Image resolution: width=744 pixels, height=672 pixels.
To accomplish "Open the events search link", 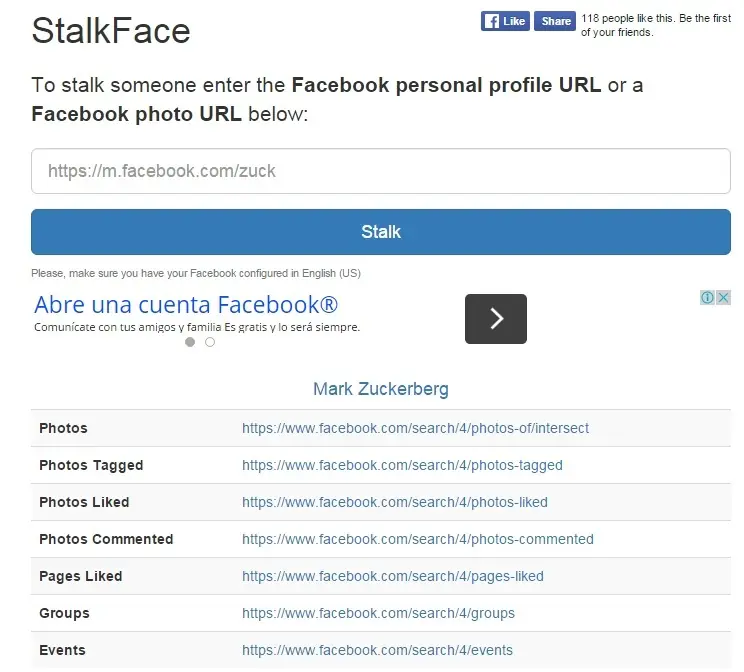I will pos(377,650).
